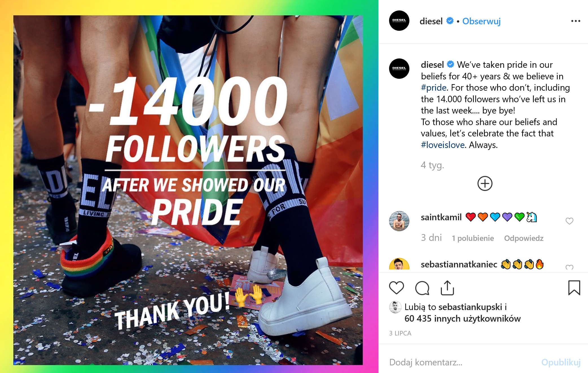
Task: Save post with the bookmark icon
Action: point(574,288)
